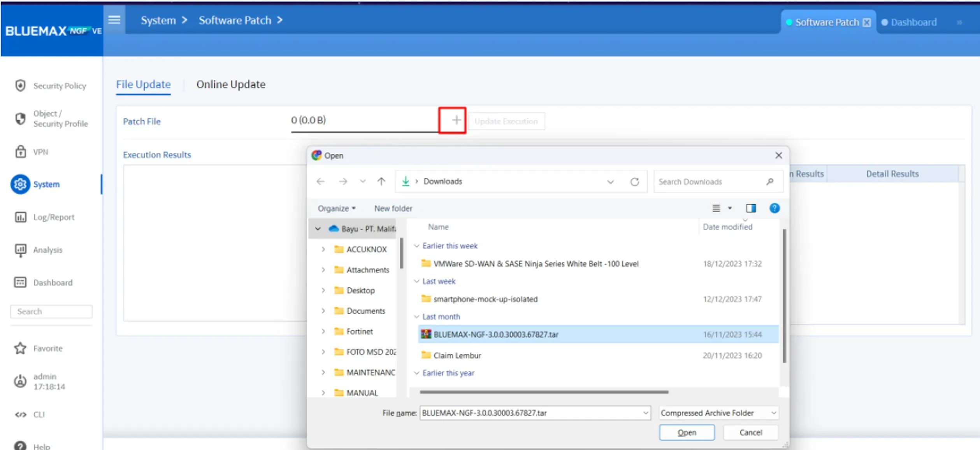This screenshot has width=980, height=450.
Task: Select the Documents folder in tree
Action: click(x=360, y=311)
